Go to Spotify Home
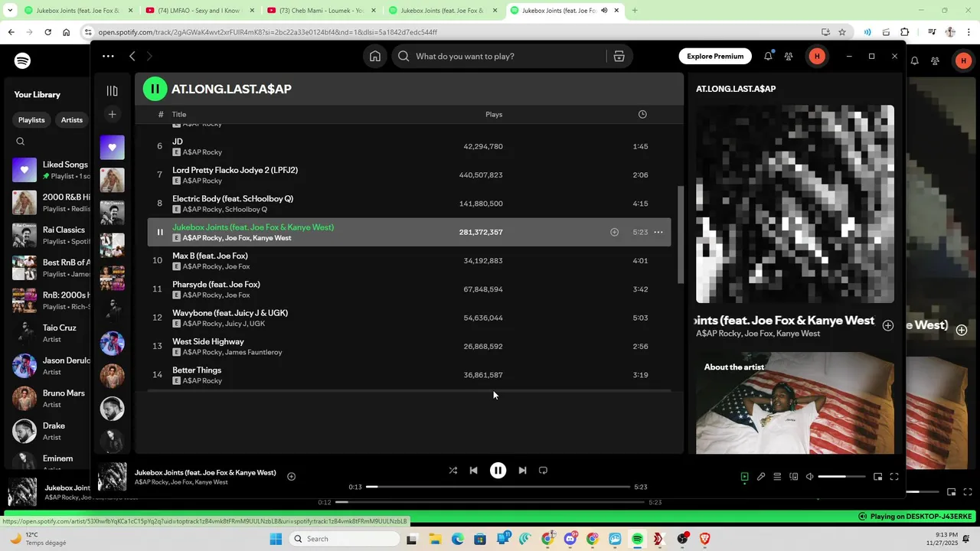This screenshot has width=980, height=551. click(x=375, y=56)
